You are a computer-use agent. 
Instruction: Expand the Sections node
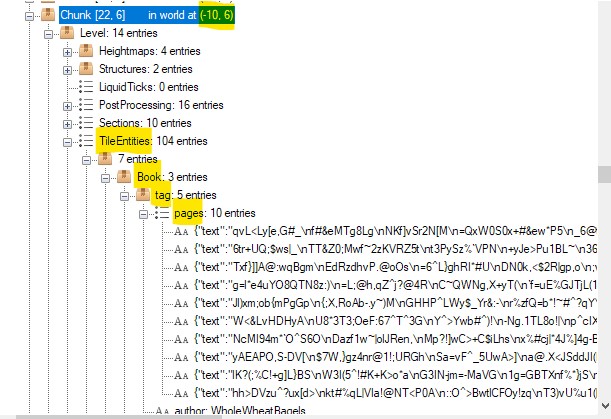coord(67,124)
